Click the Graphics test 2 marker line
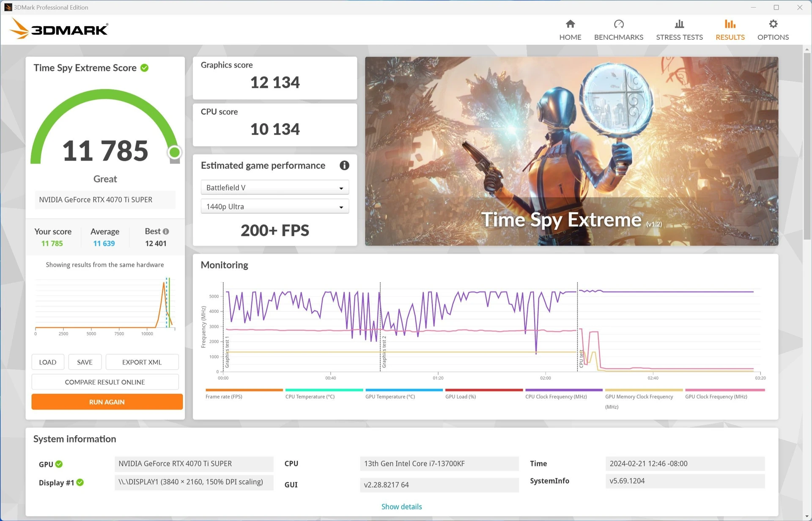The image size is (812, 521). (x=380, y=327)
